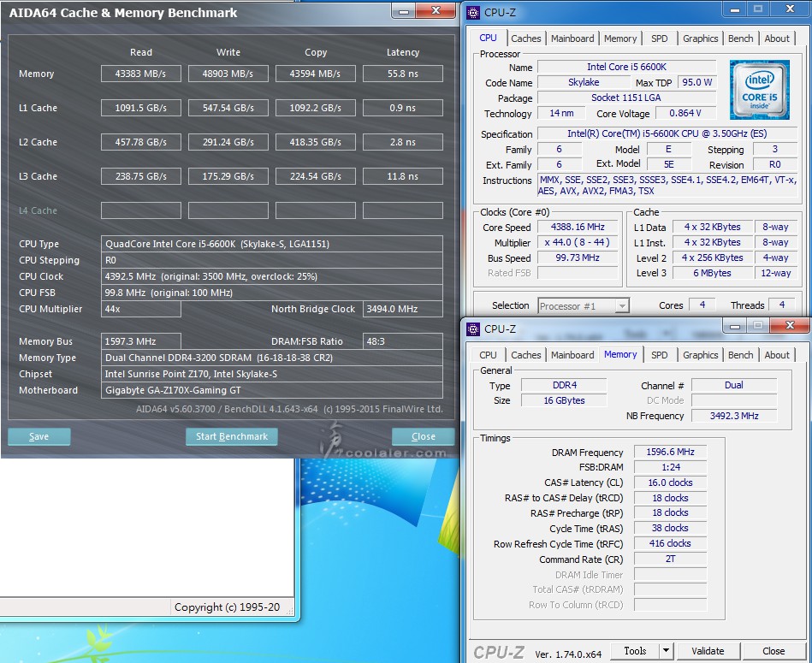Click Memory Copy value 43594 MB/s
Screen dimensions: 812x663
(x=316, y=74)
